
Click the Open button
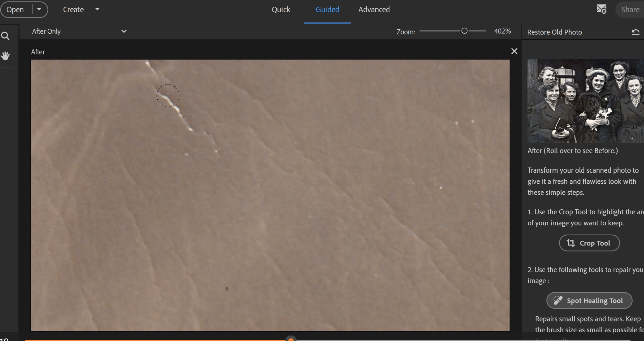15,9
